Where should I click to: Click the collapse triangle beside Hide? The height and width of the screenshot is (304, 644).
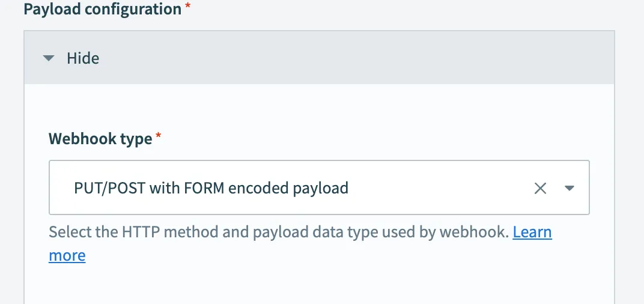49,58
